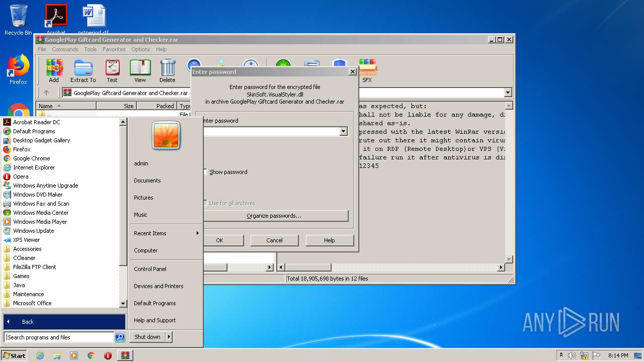The height and width of the screenshot is (362, 644).
Task: Click Search programs and files box
Action: (x=59, y=337)
